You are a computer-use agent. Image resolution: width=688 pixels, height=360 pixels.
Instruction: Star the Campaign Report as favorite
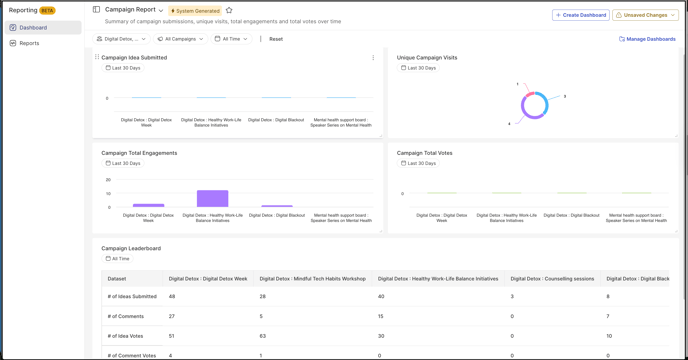229,10
